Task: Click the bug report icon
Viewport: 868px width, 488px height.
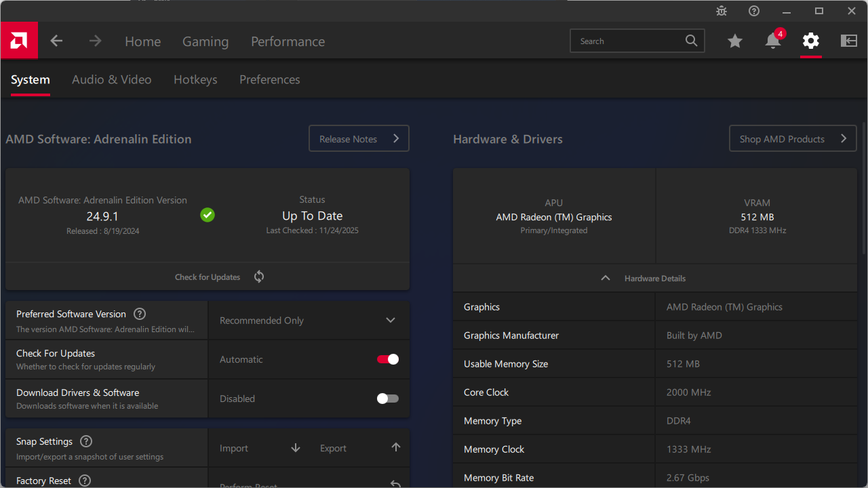Action: click(x=722, y=11)
